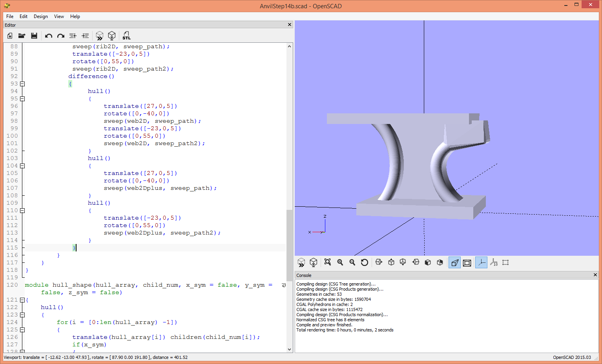
Task: Select the Preview icon in editor toolbar
Action: coord(99,36)
